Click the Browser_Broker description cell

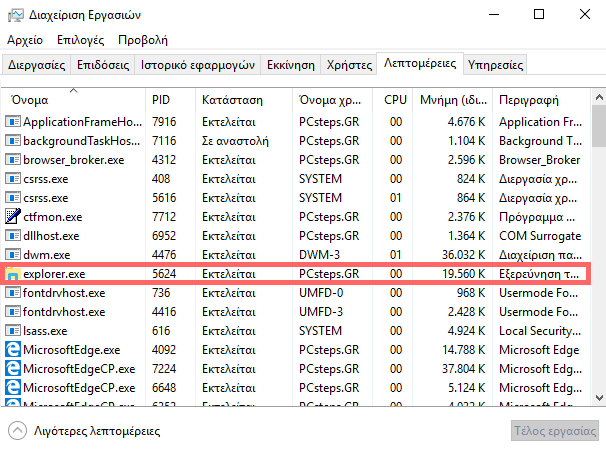pyautogui.click(x=540, y=160)
